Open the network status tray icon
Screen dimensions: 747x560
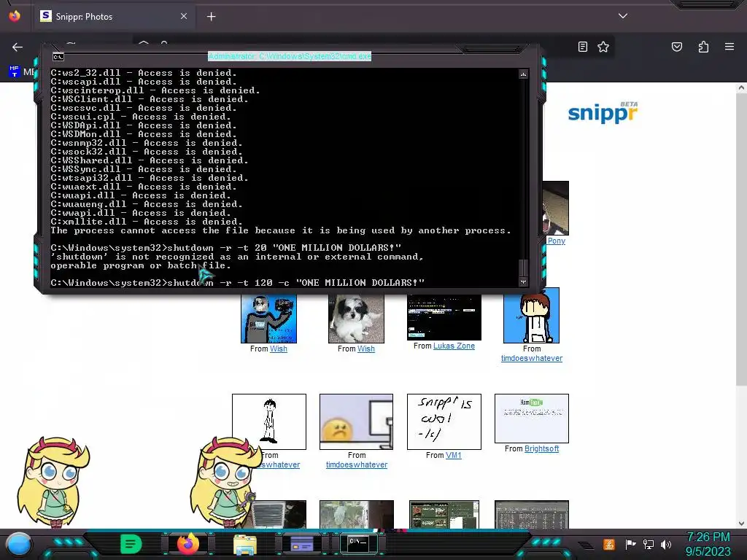pyautogui.click(x=648, y=544)
